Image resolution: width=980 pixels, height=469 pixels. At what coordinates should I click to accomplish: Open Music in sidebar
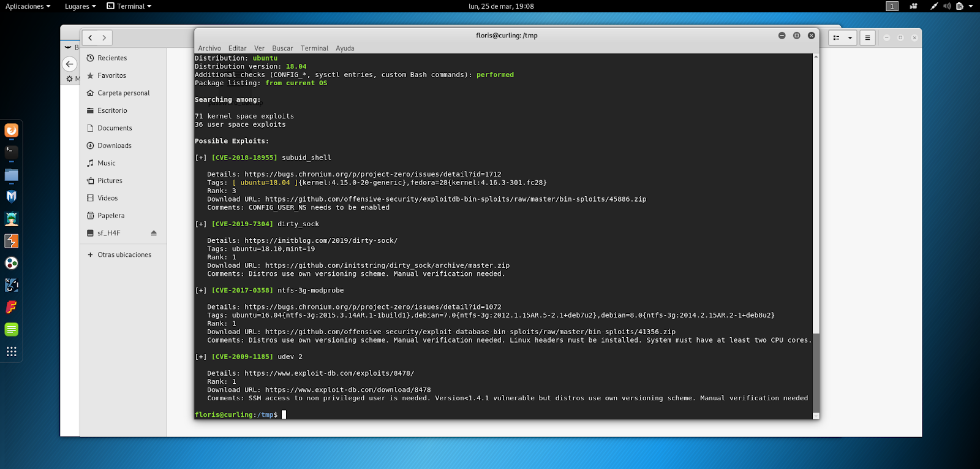click(x=123, y=163)
